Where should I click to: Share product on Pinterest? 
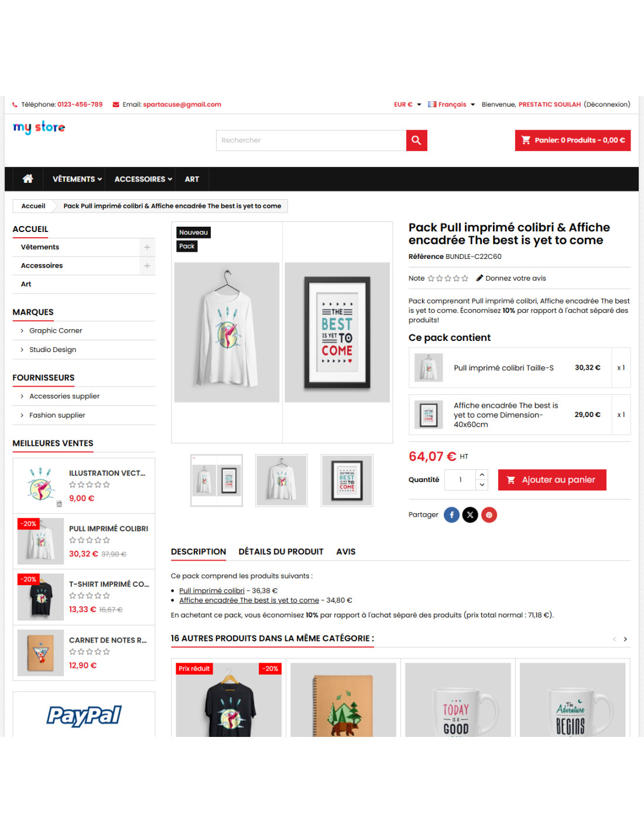pyautogui.click(x=489, y=515)
